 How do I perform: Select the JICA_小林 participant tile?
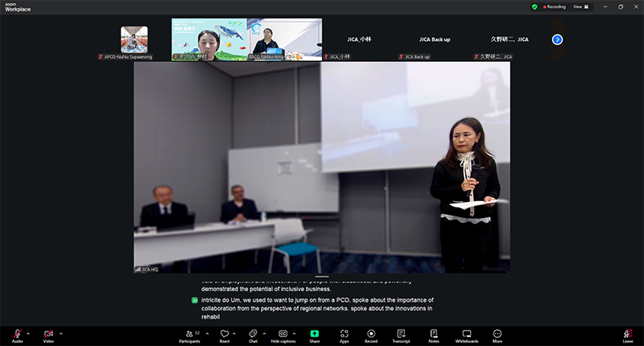click(x=359, y=39)
